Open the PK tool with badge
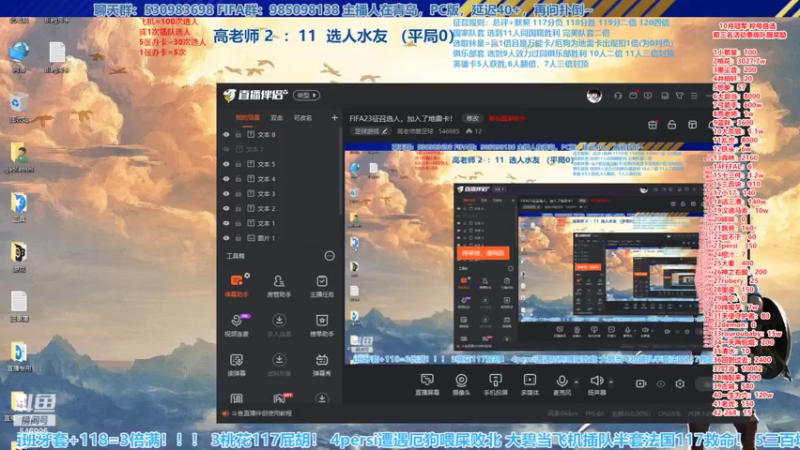This screenshot has height=450, width=800. point(280,398)
